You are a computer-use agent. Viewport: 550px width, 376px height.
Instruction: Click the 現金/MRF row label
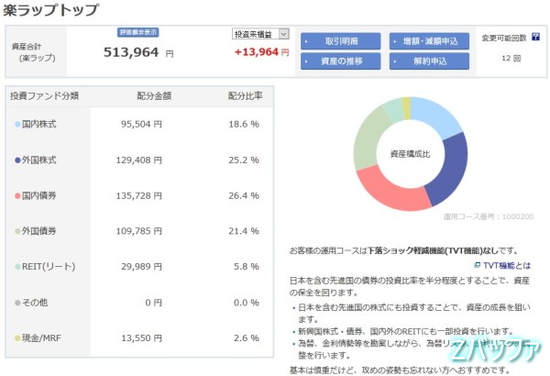[x=41, y=338]
